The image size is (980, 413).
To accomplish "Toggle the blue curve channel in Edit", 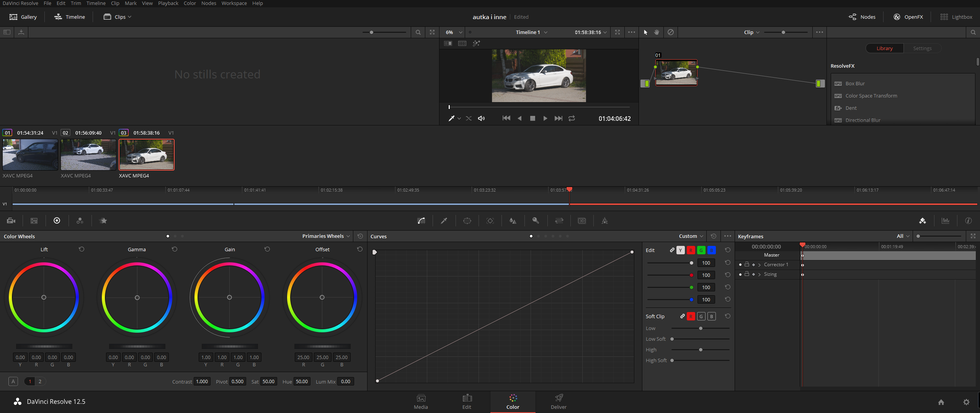I will coord(711,250).
